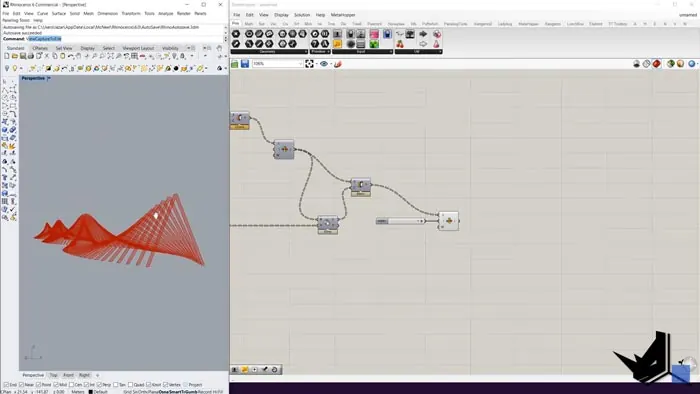This screenshot has width=700, height=394.
Task: Toggle the End osnap checkbox
Action: coord(6,385)
